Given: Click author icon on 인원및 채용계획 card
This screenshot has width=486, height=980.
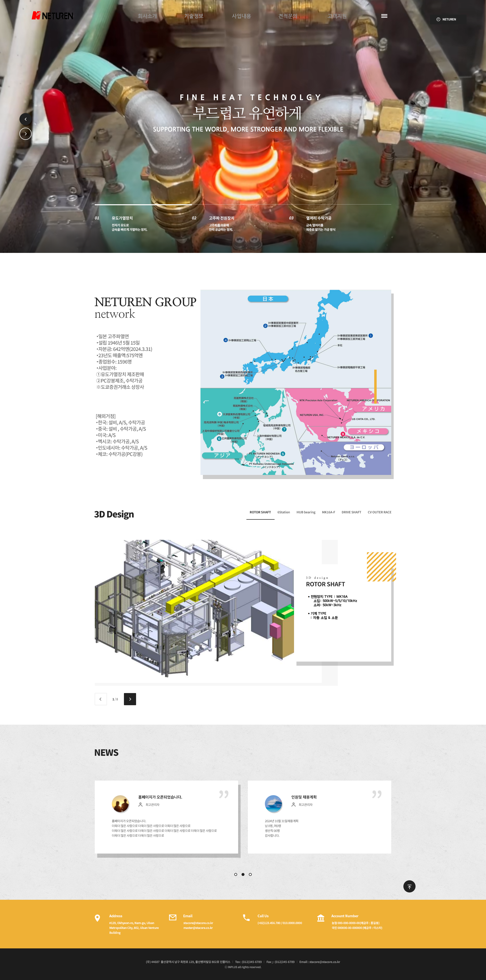Looking at the screenshot, I should pyautogui.click(x=294, y=805).
